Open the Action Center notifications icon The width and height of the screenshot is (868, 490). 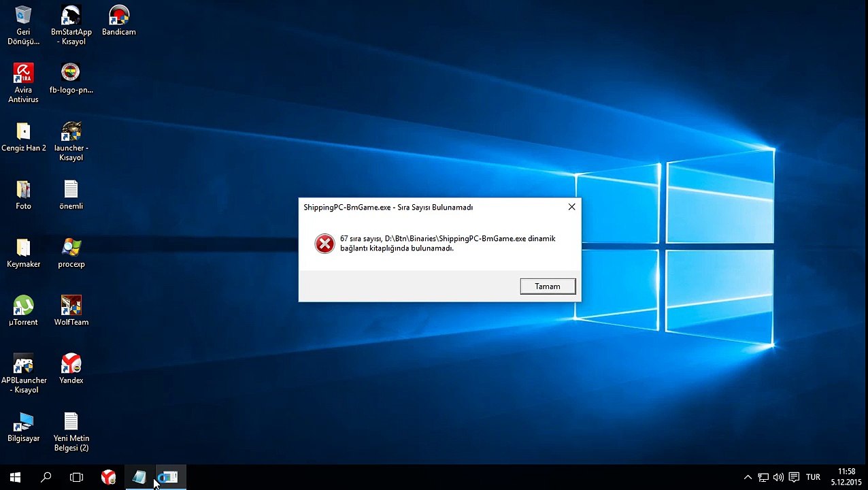794,477
